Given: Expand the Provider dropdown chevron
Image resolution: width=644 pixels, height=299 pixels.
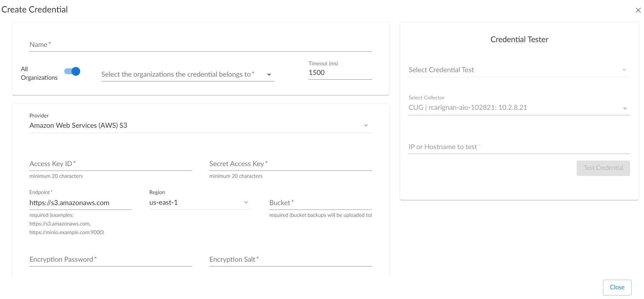Looking at the screenshot, I should click(366, 125).
